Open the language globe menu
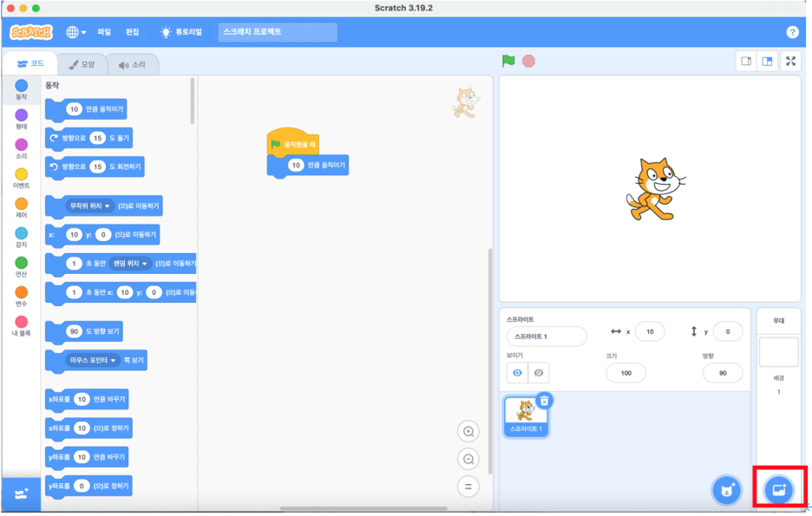 75,32
